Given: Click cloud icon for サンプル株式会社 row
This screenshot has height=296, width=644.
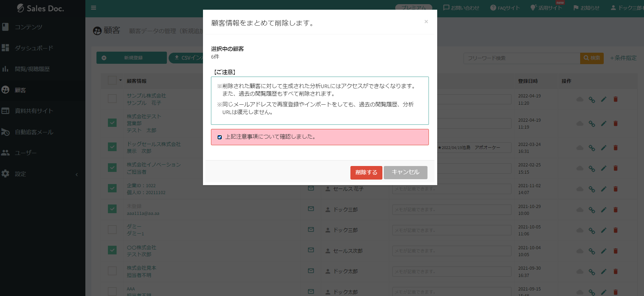Looking at the screenshot, I should coord(580,99).
